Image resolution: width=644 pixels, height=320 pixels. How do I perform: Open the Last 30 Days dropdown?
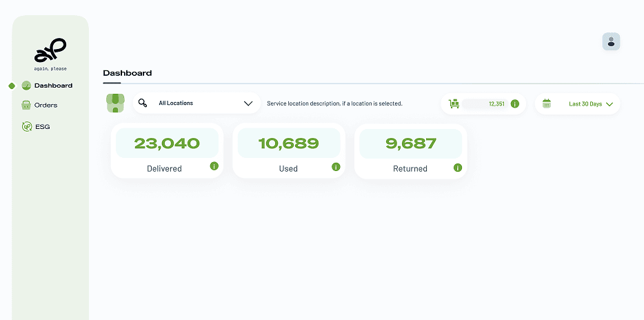[x=578, y=104]
